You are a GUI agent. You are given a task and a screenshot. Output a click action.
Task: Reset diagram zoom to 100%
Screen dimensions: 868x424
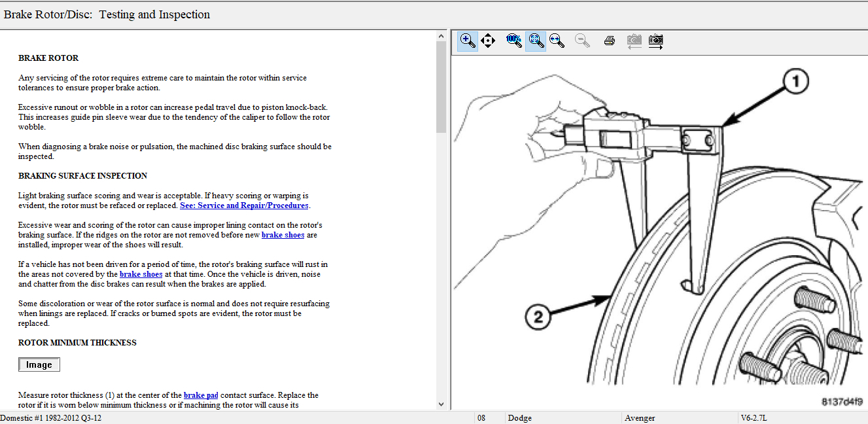[x=514, y=41]
